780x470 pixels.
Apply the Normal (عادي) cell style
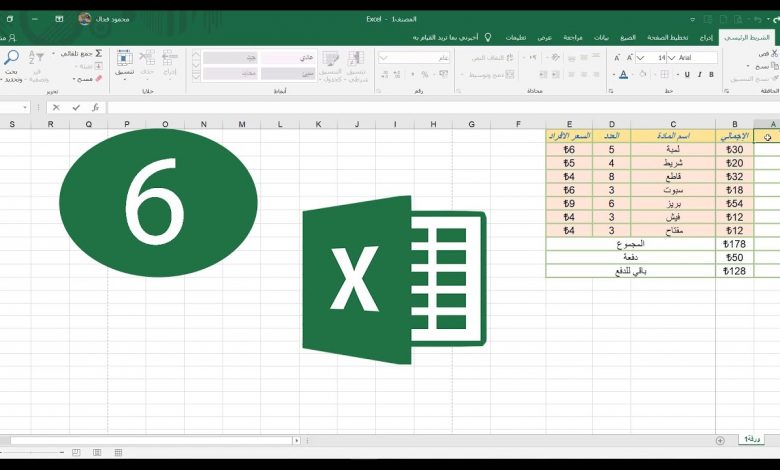pos(288,58)
